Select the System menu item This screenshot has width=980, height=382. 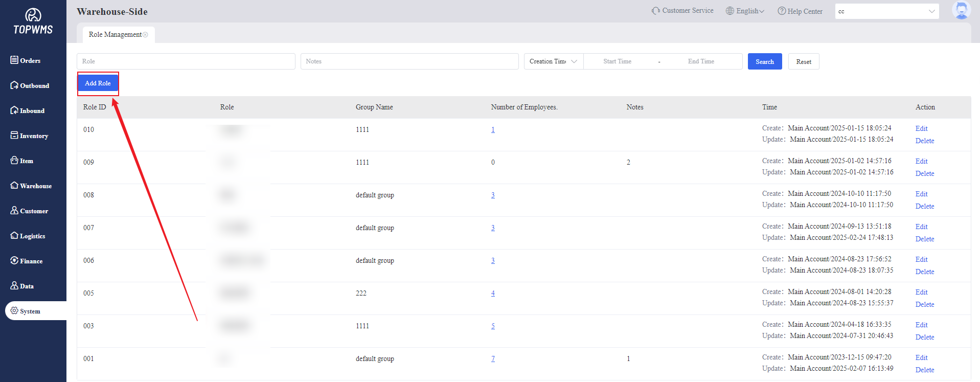(30, 311)
